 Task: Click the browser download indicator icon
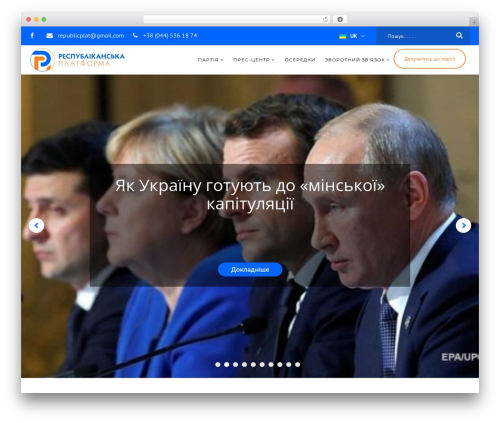tap(340, 20)
